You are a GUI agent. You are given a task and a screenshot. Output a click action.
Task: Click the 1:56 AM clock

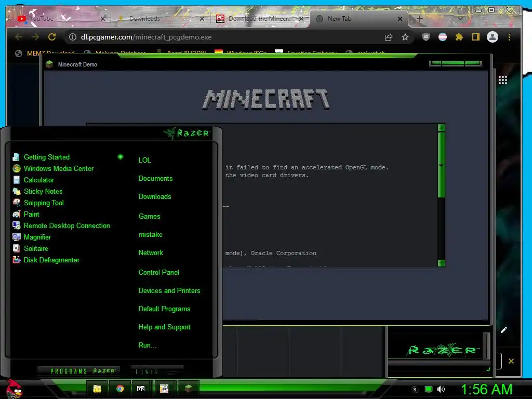[x=486, y=390]
